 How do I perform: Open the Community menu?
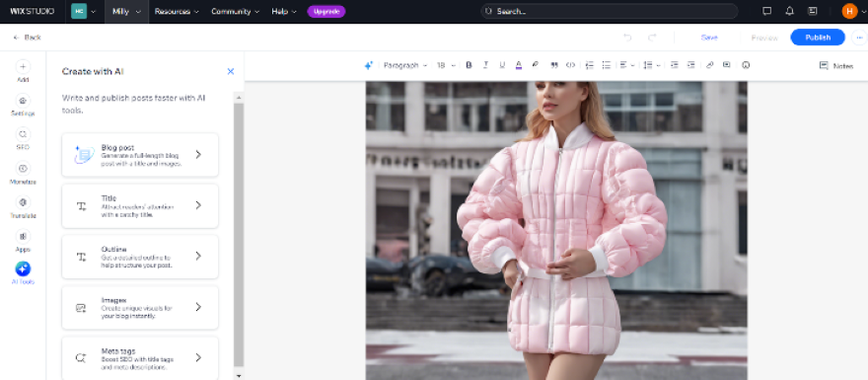tap(236, 11)
